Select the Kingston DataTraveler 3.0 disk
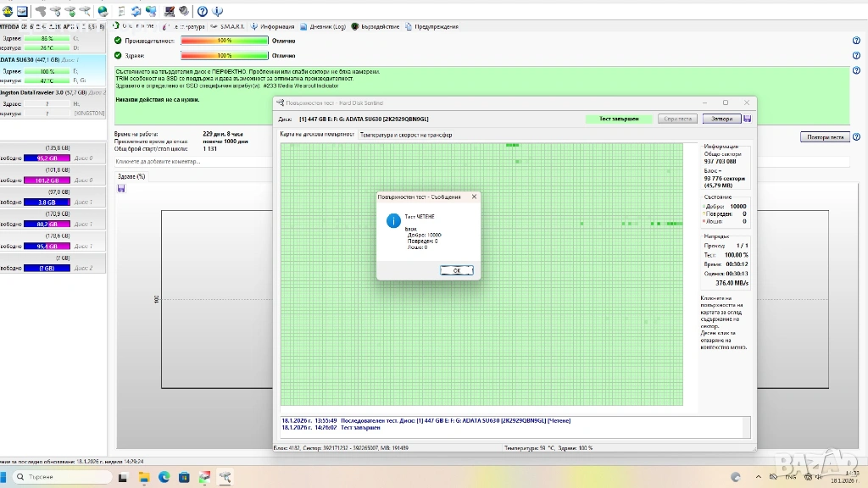This screenshot has width=868, height=488. click(42, 91)
